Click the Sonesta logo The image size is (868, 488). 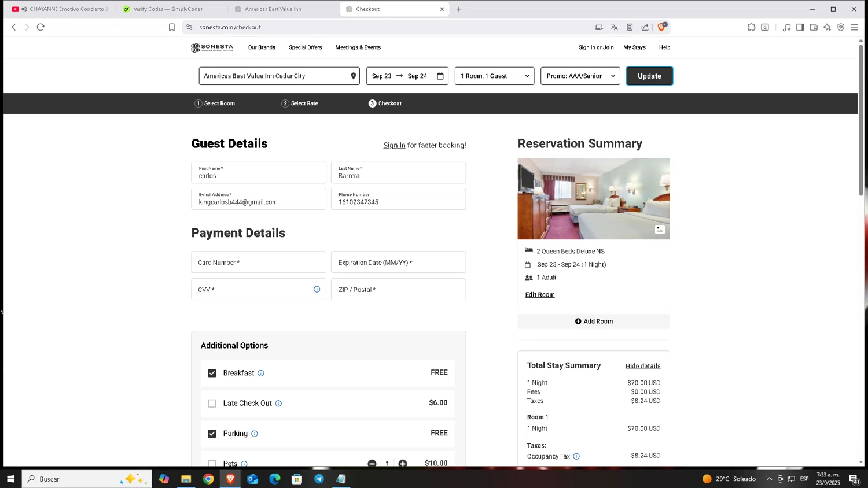click(212, 47)
